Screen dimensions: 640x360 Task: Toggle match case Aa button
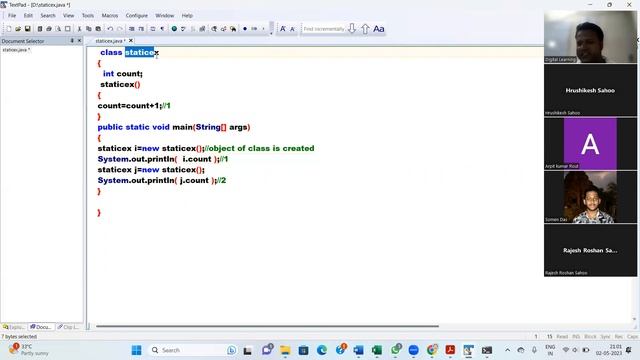click(378, 29)
